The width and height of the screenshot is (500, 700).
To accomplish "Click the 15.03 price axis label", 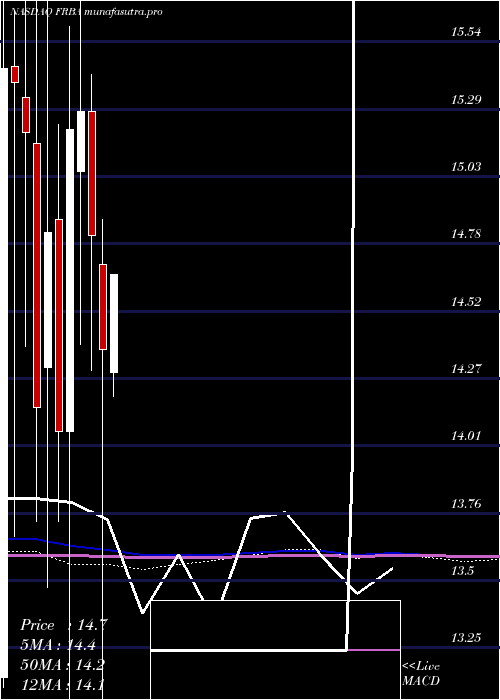I will [x=466, y=167].
